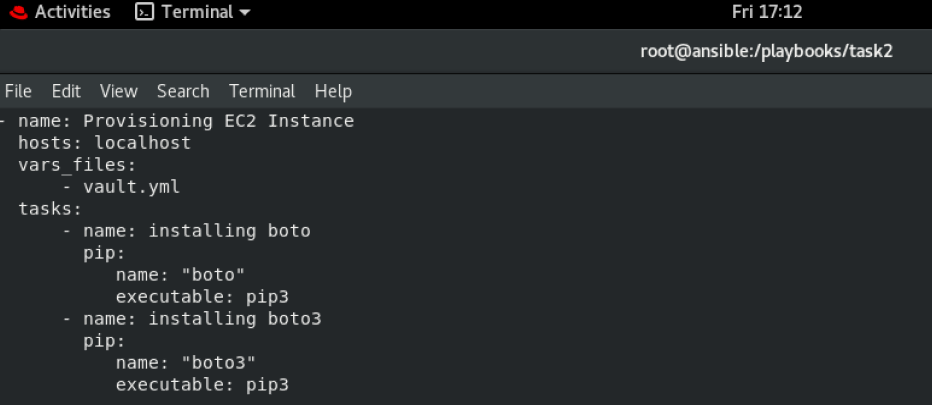
Task: Click the Red Hat logo icon
Action: click(x=18, y=13)
